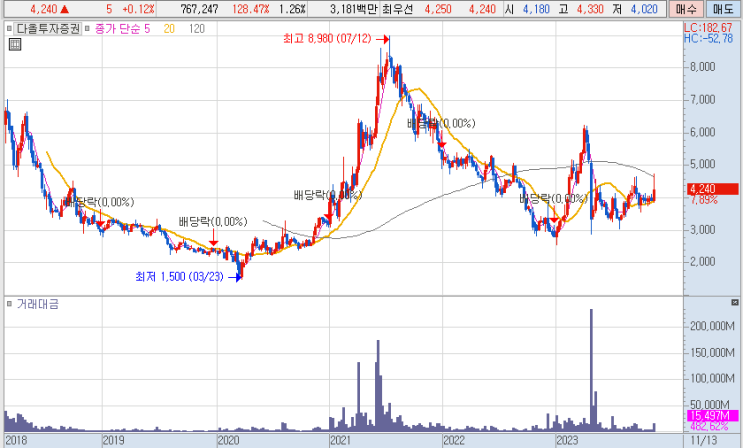This screenshot has width=743, height=448.
Task: Click the small square before 종가 단순
Action: click(87, 29)
